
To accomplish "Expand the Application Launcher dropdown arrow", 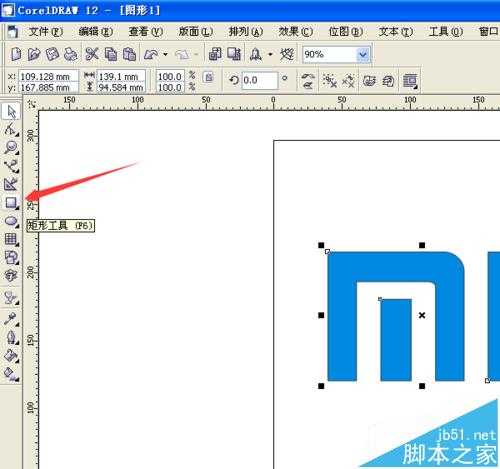I will (x=270, y=54).
